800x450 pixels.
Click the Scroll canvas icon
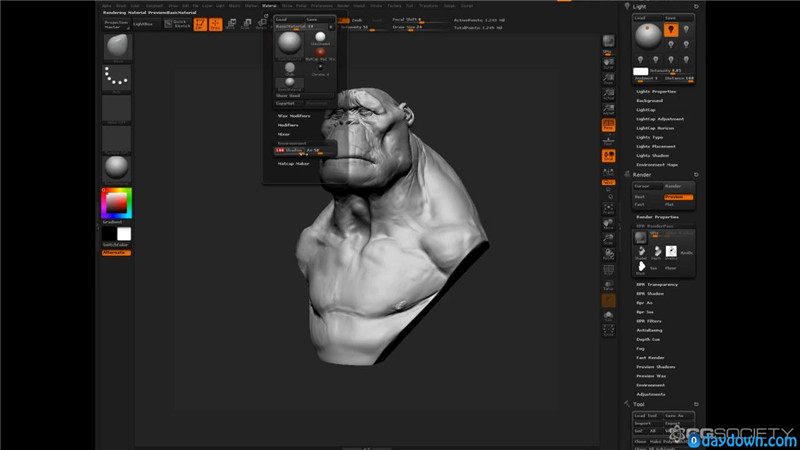(x=608, y=63)
